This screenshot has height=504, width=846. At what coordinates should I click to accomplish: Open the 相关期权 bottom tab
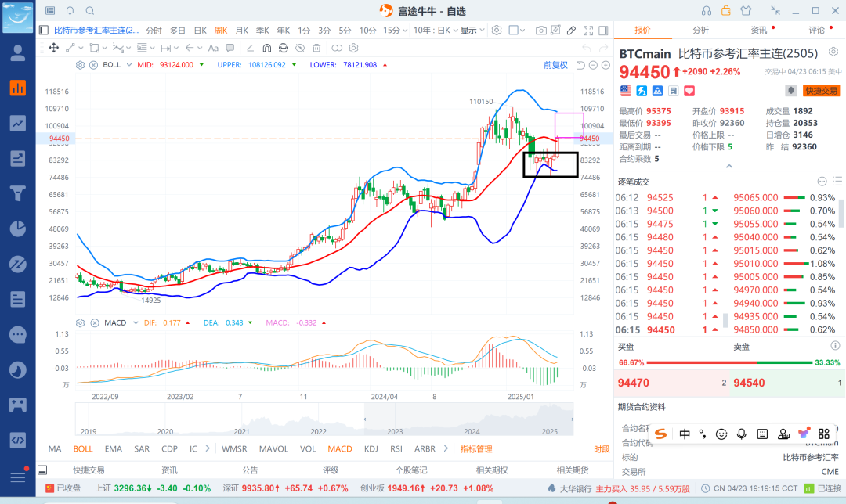491,470
